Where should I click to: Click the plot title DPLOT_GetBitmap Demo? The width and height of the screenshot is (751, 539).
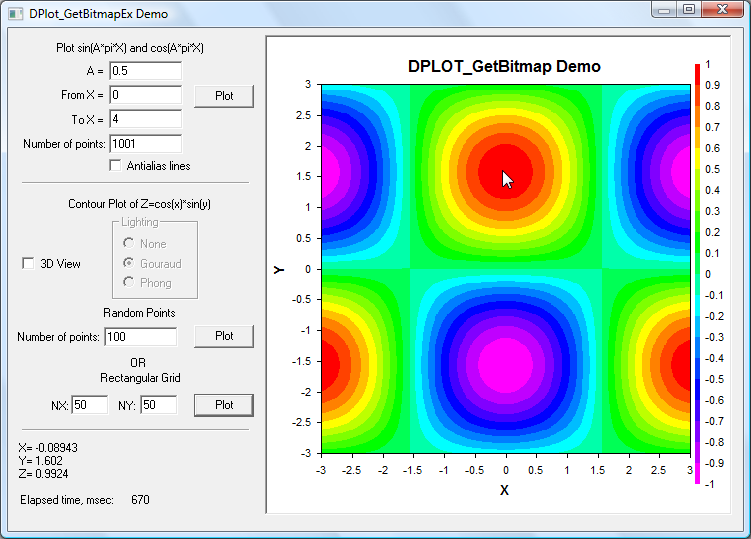point(504,66)
